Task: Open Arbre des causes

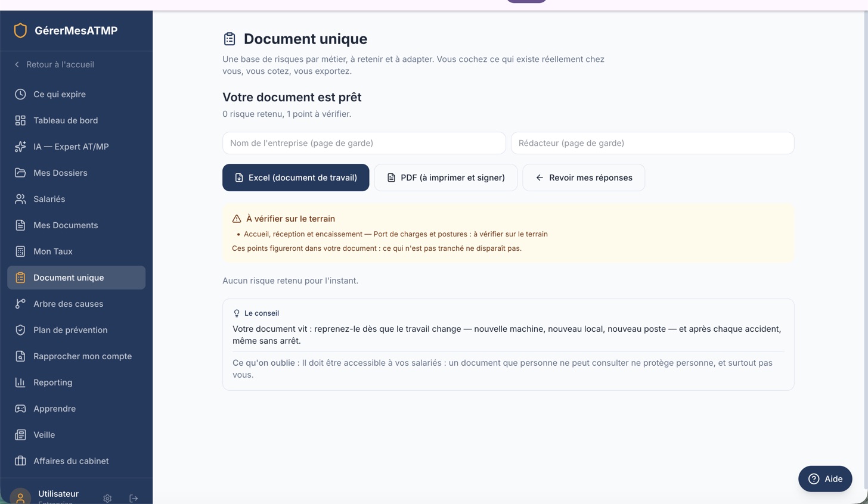Action: [x=76, y=304]
